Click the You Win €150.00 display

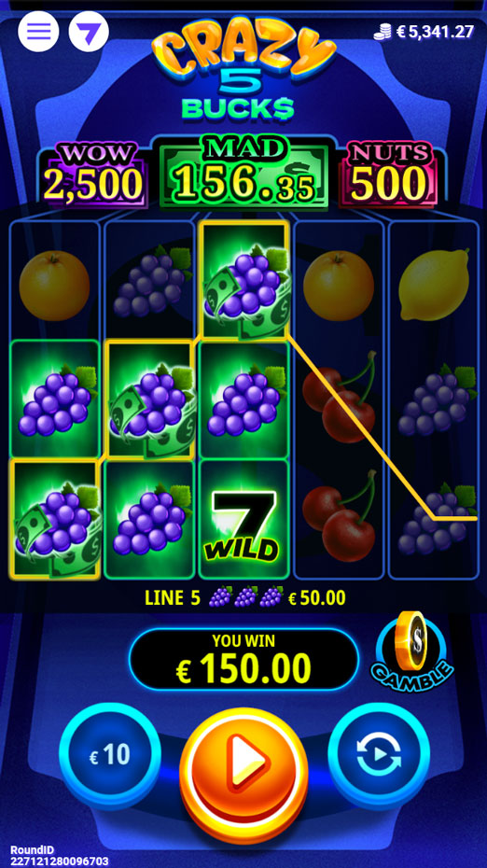(x=243, y=659)
